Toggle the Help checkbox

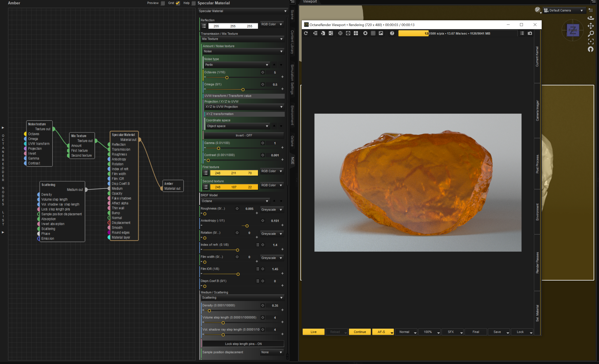click(193, 3)
